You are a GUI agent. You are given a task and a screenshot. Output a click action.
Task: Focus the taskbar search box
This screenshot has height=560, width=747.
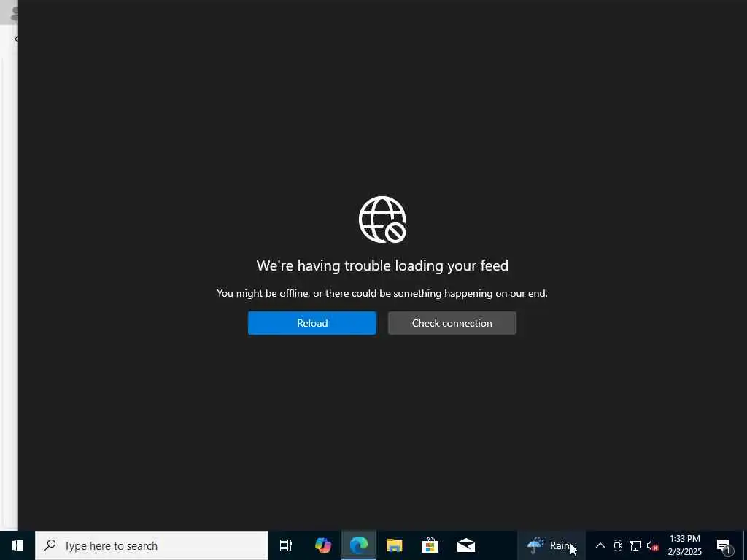coord(152,545)
